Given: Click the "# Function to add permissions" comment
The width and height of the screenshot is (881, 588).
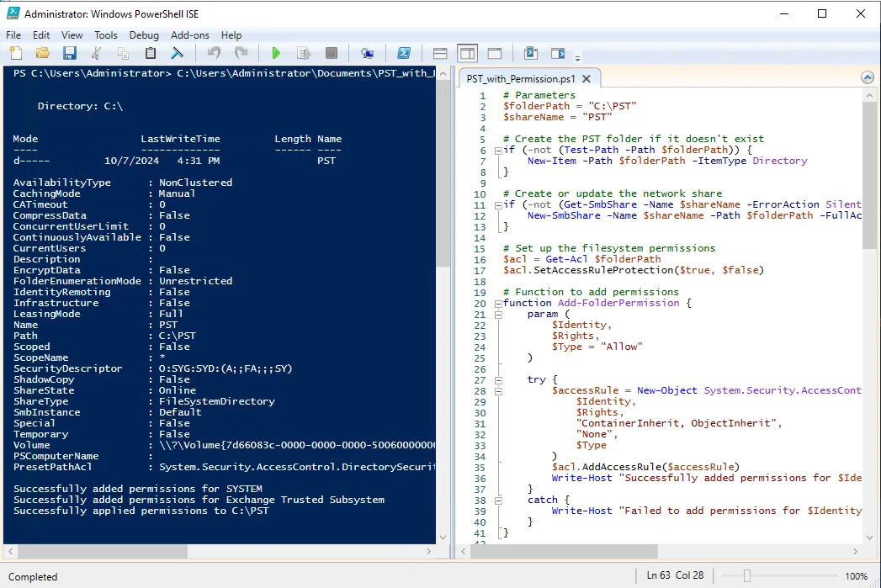Looking at the screenshot, I should click(x=591, y=292).
